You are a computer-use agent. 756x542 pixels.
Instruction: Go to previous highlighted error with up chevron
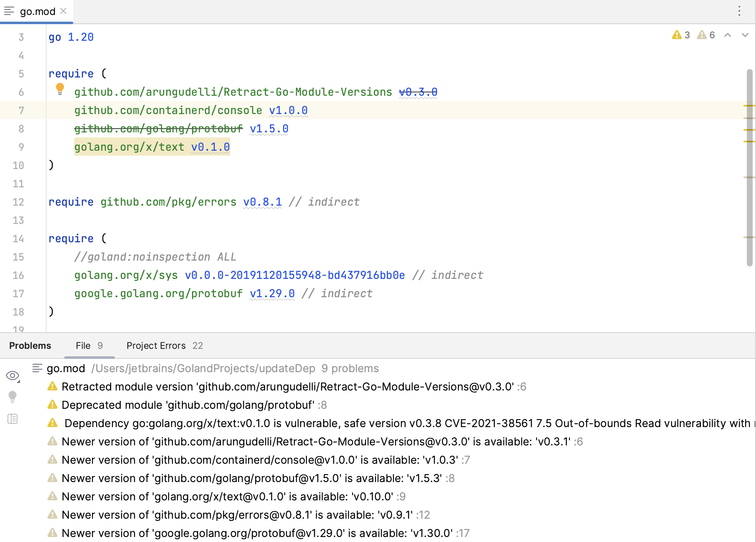pos(728,35)
